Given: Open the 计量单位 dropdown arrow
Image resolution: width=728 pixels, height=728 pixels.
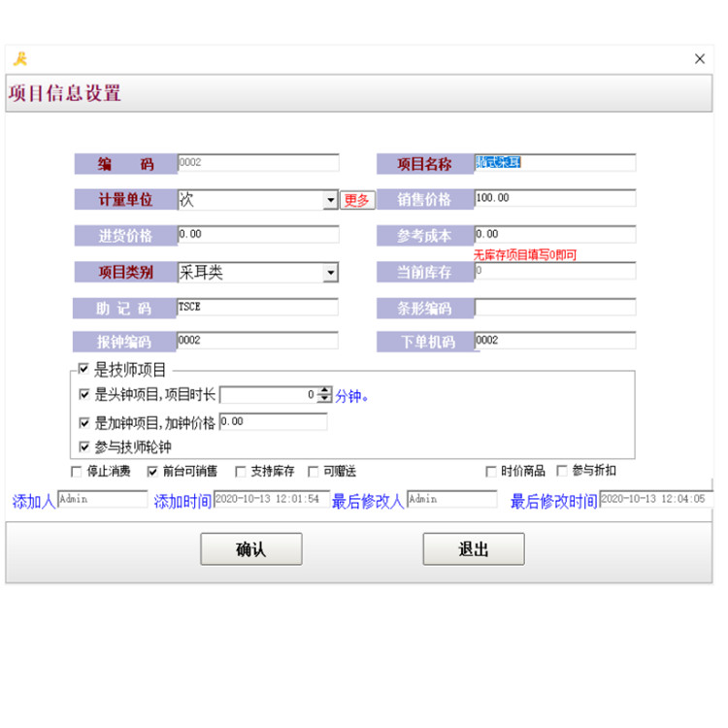Looking at the screenshot, I should pos(331,200).
